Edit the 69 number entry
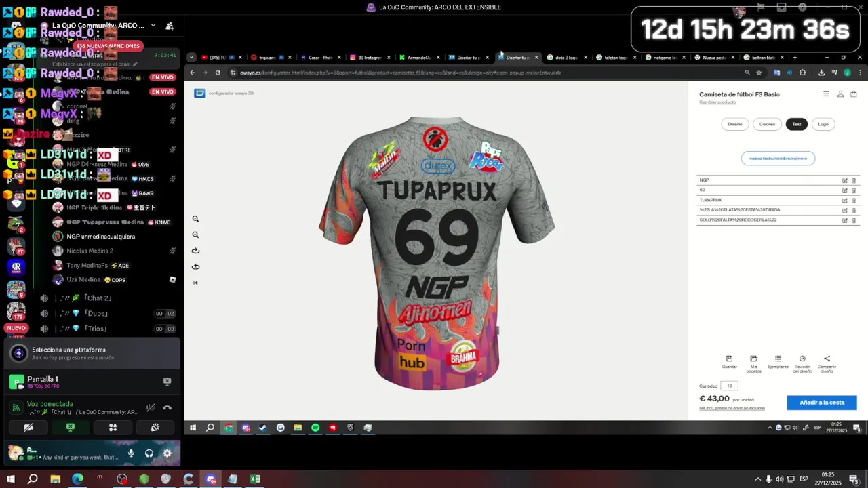Screen dimensions: 868x488 click(x=845, y=190)
